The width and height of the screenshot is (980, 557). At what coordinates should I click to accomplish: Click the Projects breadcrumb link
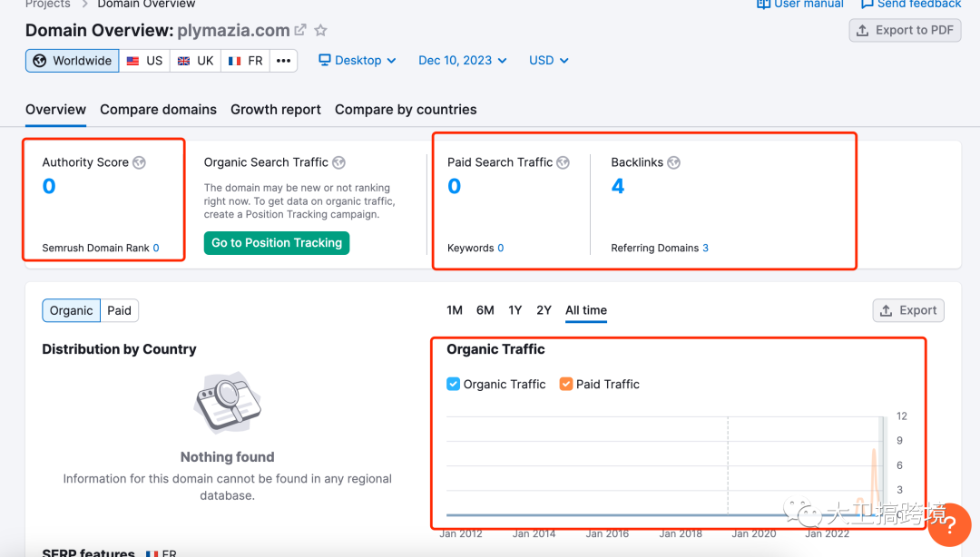point(47,4)
